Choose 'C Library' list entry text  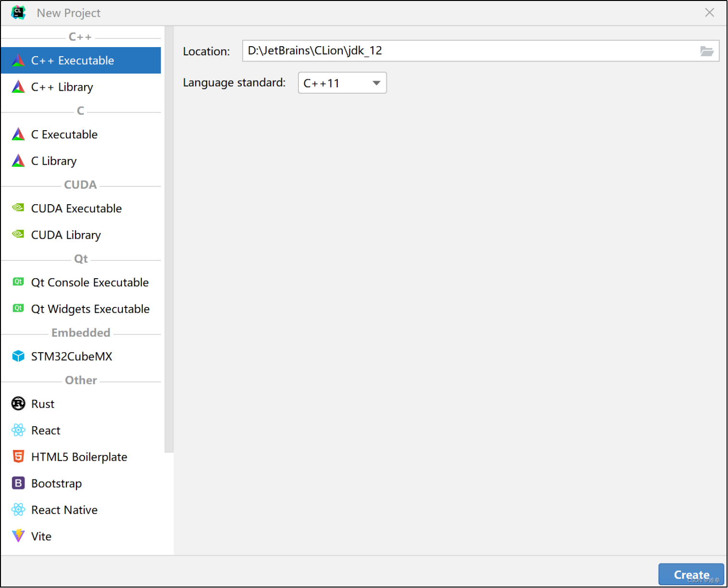tap(54, 161)
